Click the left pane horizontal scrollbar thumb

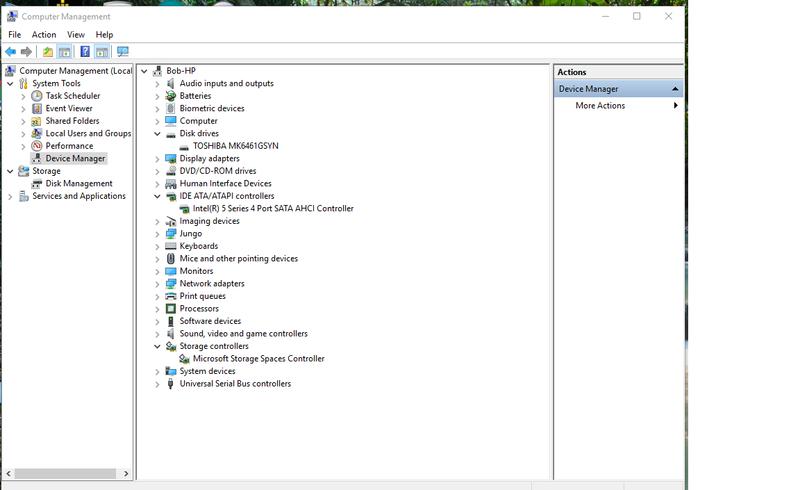[x=65, y=474]
